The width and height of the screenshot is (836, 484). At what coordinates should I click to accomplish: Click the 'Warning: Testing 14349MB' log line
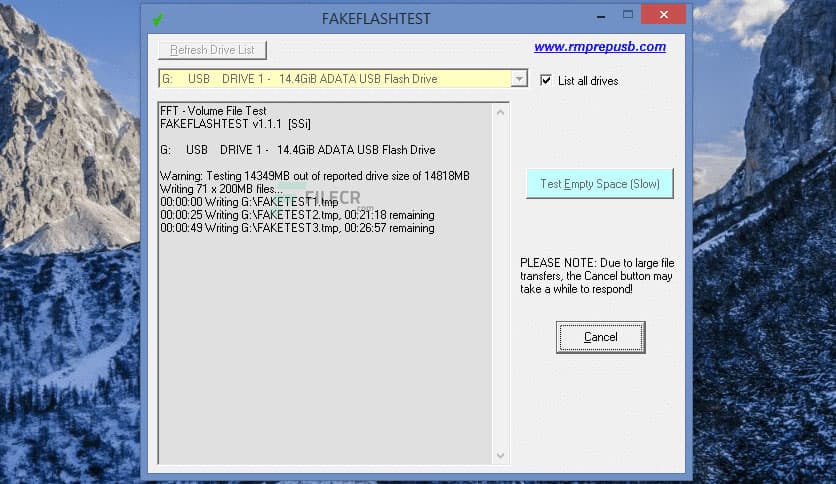coord(315,176)
